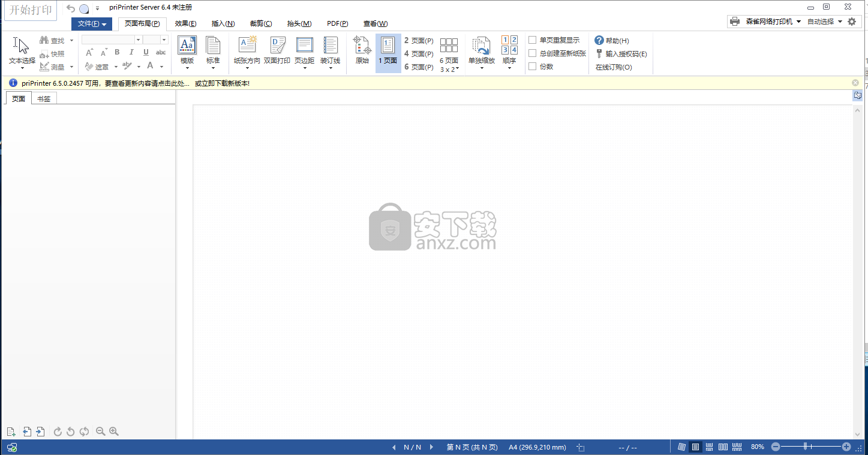The height and width of the screenshot is (455, 868).
Task: Apply strikethrough with the abc icon
Action: [x=161, y=53]
